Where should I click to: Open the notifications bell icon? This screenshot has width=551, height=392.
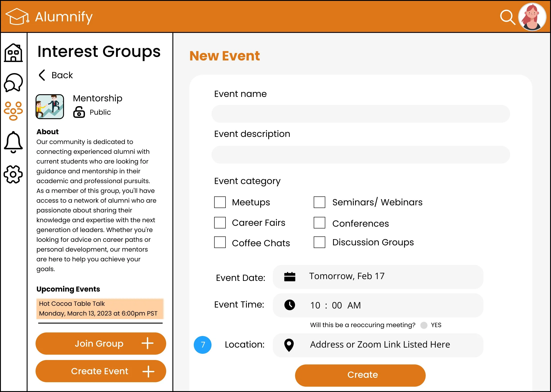click(x=13, y=142)
